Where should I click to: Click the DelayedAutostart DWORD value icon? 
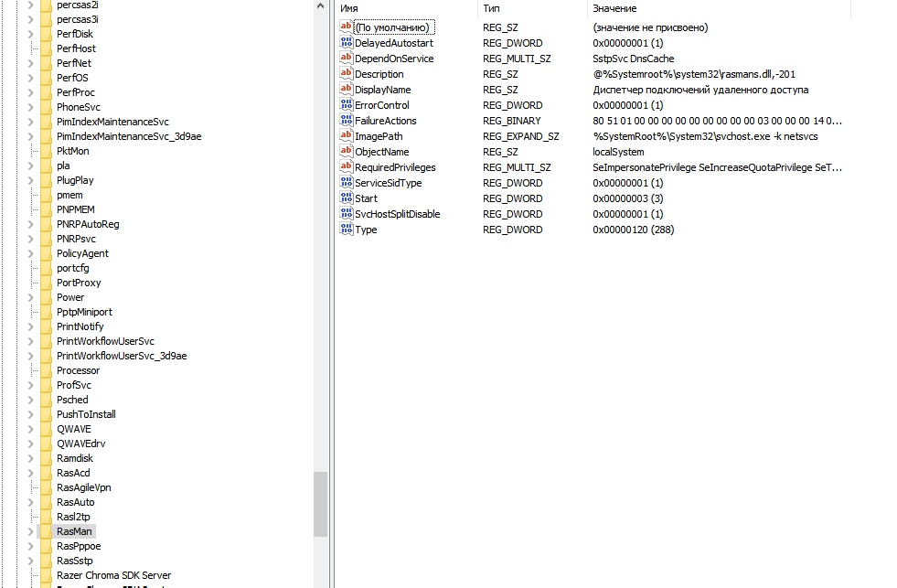click(347, 42)
